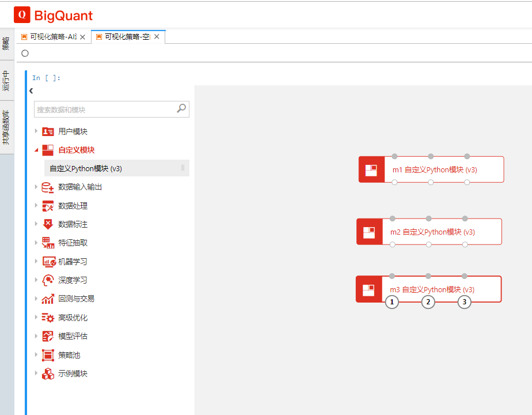The image size is (532, 415).
Task: Click the m3 module red icon block
Action: (x=369, y=289)
